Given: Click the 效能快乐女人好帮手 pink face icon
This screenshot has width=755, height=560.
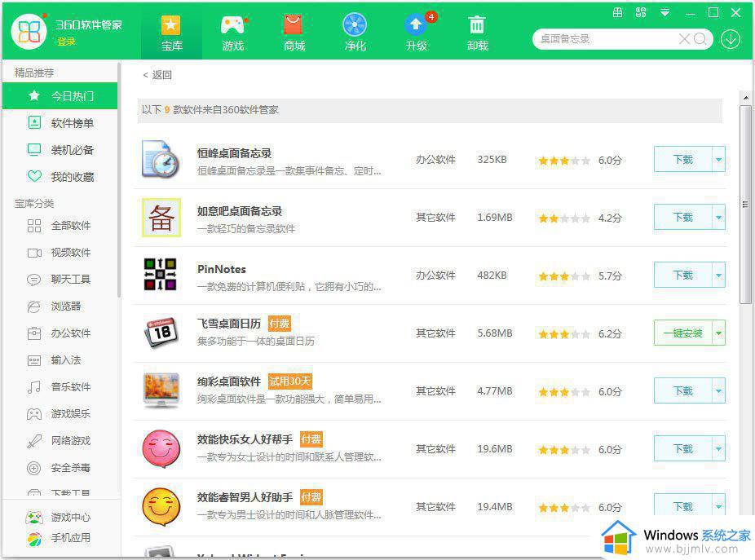Looking at the screenshot, I should (x=161, y=449).
